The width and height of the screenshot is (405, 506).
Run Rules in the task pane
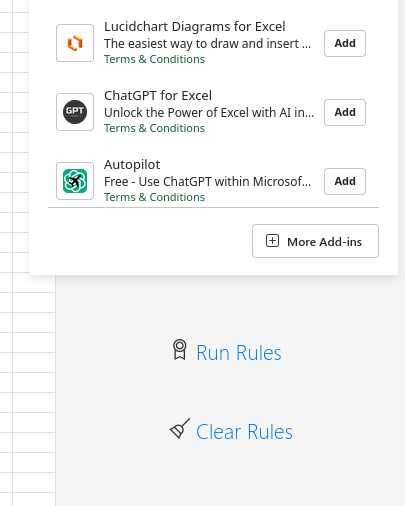click(239, 353)
